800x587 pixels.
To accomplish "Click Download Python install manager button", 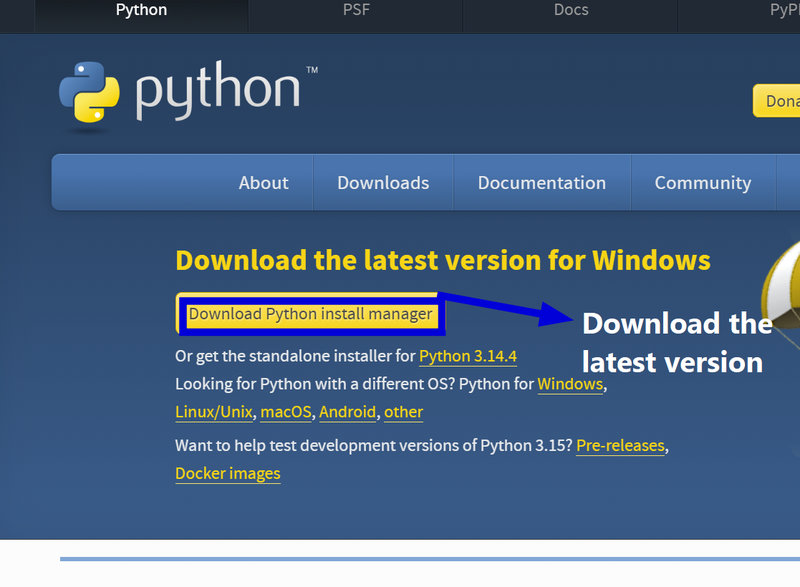I will [310, 314].
